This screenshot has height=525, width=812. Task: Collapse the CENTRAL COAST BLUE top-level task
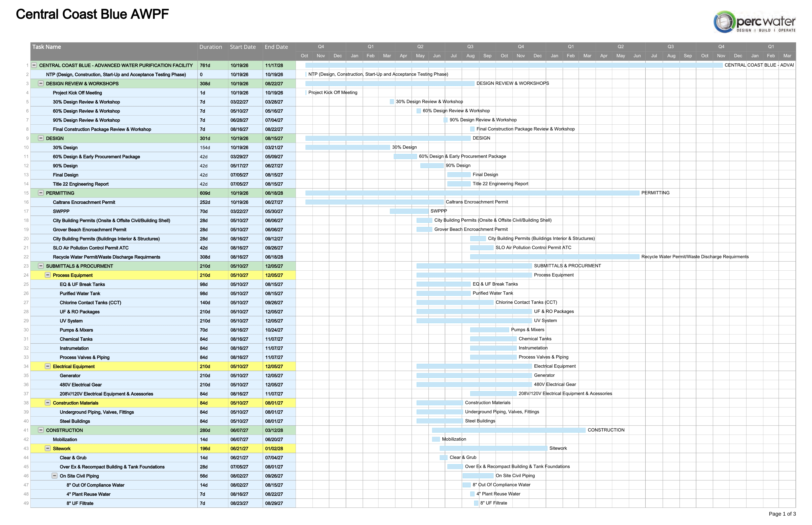coord(34,65)
